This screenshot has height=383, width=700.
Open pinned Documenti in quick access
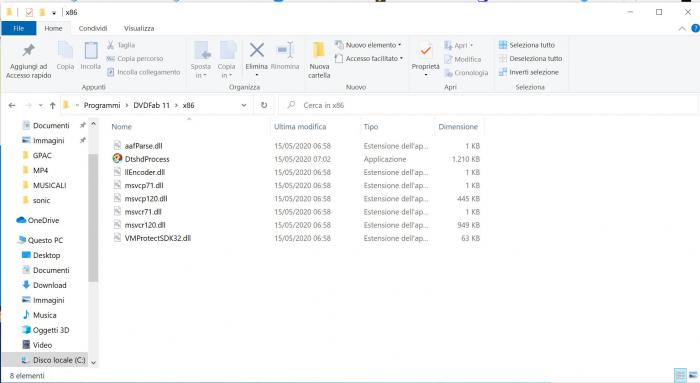tap(50, 125)
